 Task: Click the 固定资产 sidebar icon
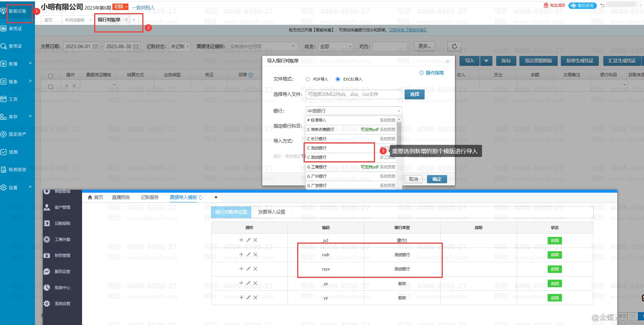[4, 134]
